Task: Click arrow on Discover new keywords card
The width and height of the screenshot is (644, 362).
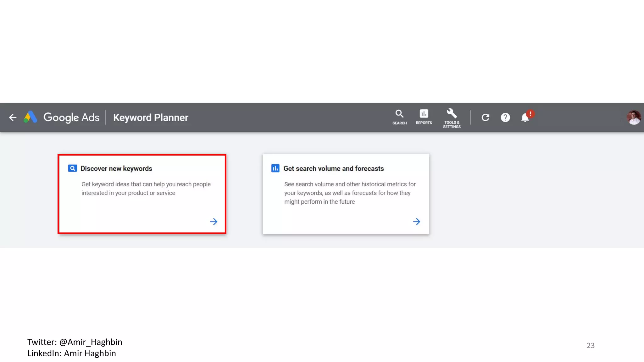Action: [214, 222]
